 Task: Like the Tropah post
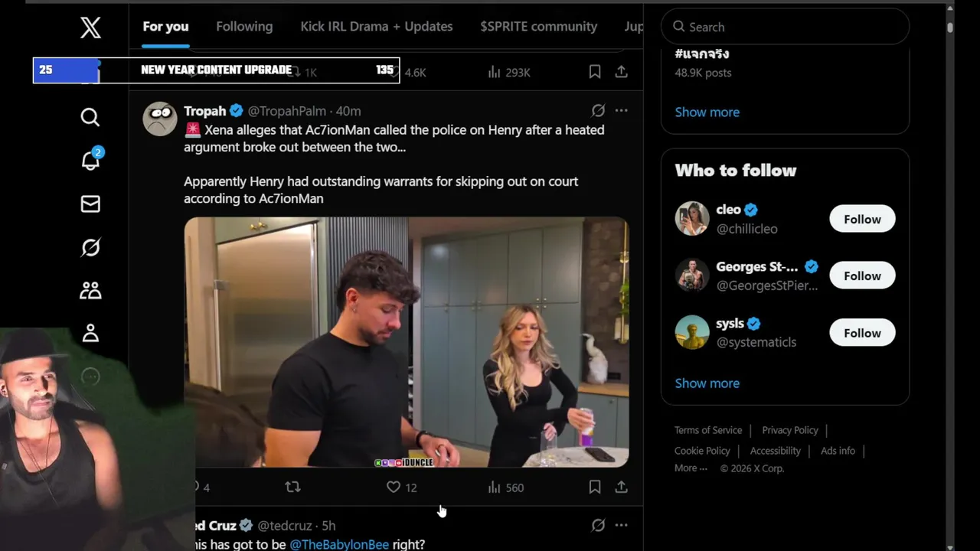(x=394, y=487)
